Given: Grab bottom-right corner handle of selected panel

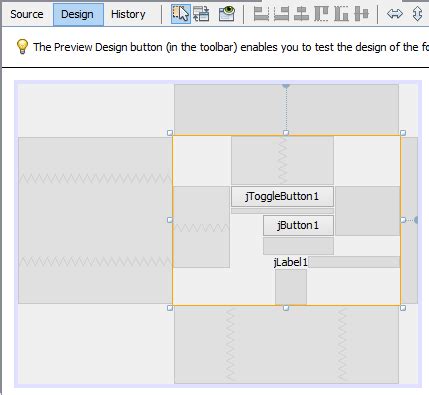Looking at the screenshot, I should coord(403,308).
